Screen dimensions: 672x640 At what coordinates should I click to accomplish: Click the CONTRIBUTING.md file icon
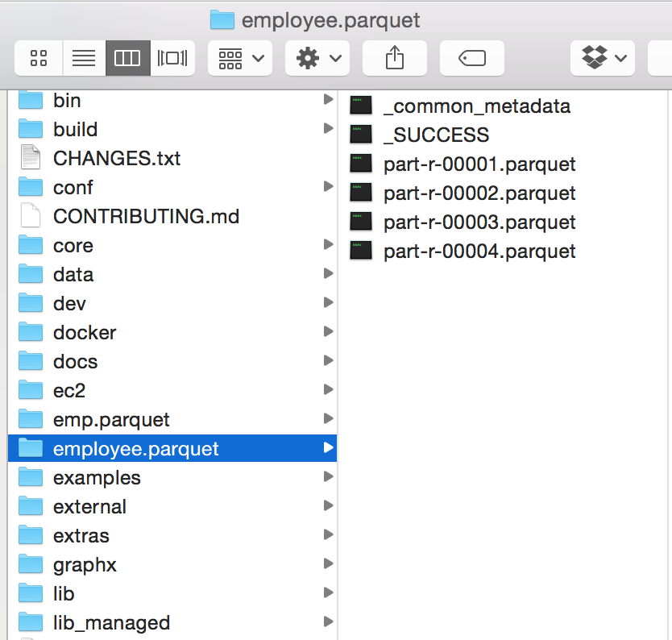click(x=31, y=216)
